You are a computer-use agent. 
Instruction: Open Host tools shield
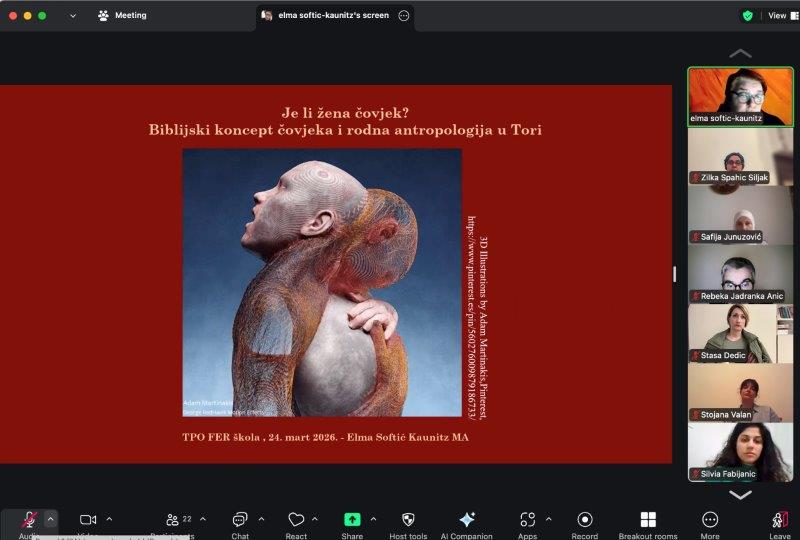[x=408, y=520]
